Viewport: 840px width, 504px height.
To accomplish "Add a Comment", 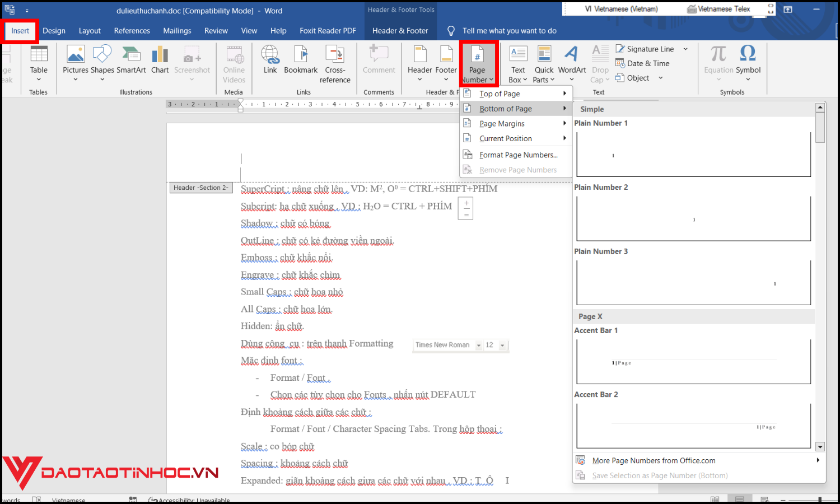I will tap(379, 60).
